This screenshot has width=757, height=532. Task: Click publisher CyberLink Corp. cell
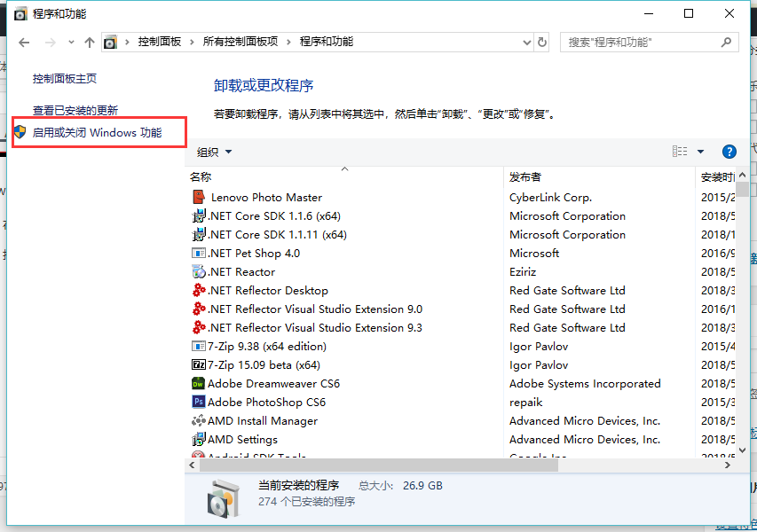pyautogui.click(x=550, y=197)
